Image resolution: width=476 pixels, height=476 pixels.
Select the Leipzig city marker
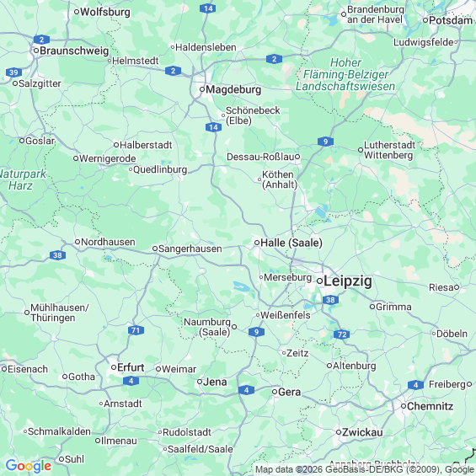[319, 281]
